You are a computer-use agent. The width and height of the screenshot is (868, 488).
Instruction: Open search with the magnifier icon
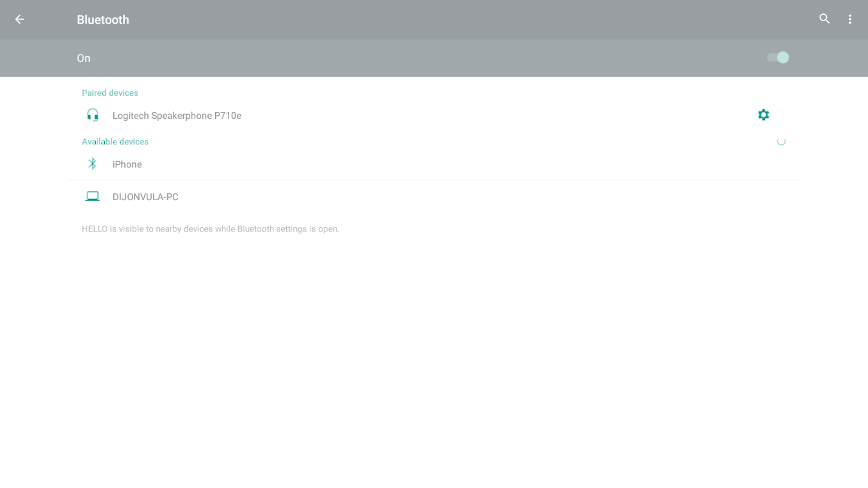click(x=824, y=19)
